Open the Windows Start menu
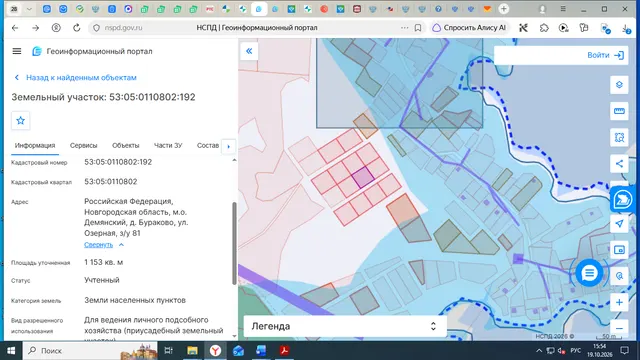This screenshot has width=640, height=360. click(x=11, y=351)
